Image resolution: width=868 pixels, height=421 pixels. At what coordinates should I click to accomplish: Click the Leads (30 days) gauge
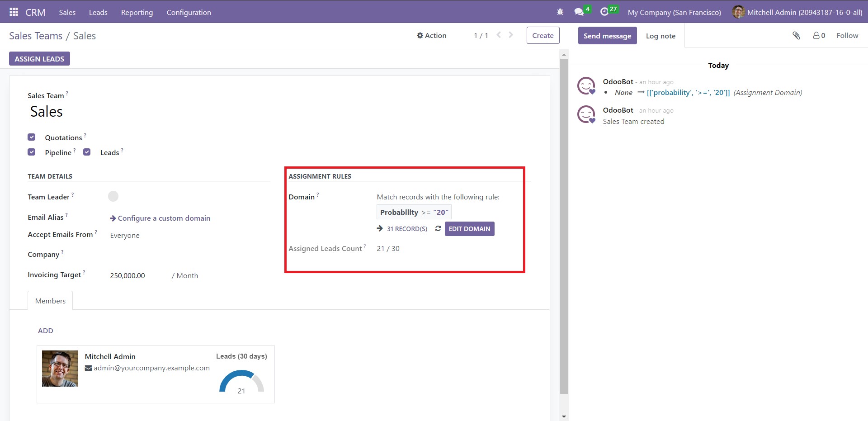(241, 382)
